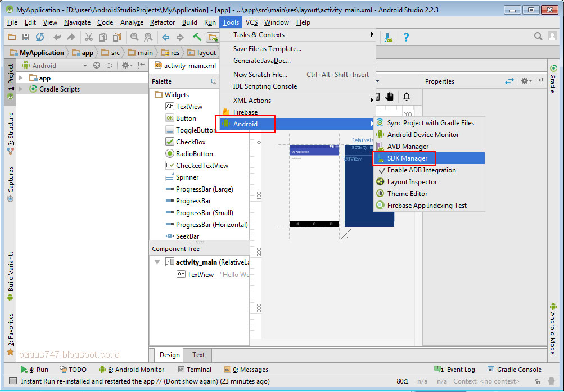Viewport: 564px width, 392px height.
Task: Click the ToggleButton widget in Palette
Action: click(191, 130)
